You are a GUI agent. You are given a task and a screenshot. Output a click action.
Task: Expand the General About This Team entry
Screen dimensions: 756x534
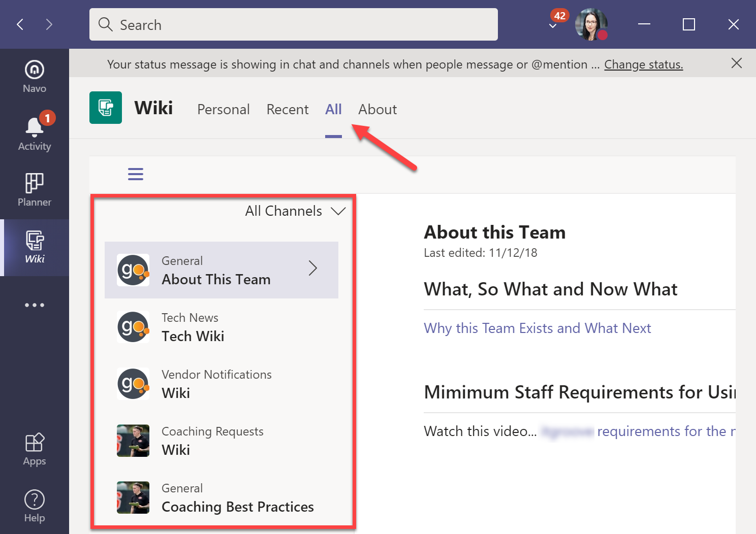click(x=313, y=268)
